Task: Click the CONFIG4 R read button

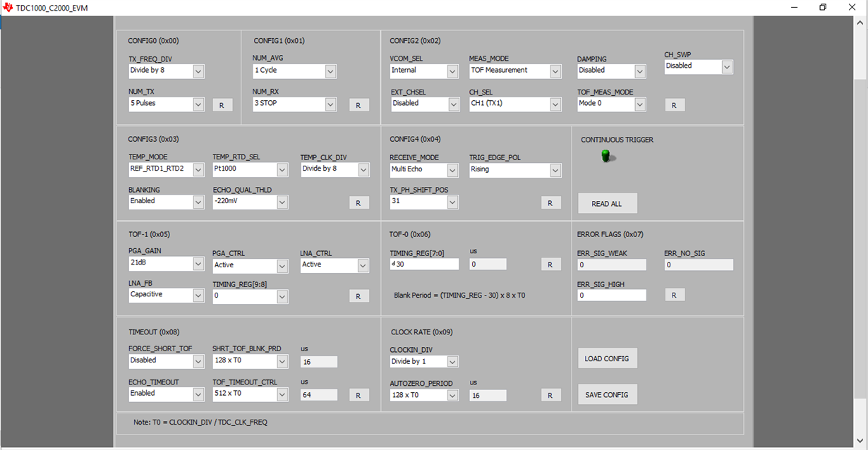Action: 550,202
